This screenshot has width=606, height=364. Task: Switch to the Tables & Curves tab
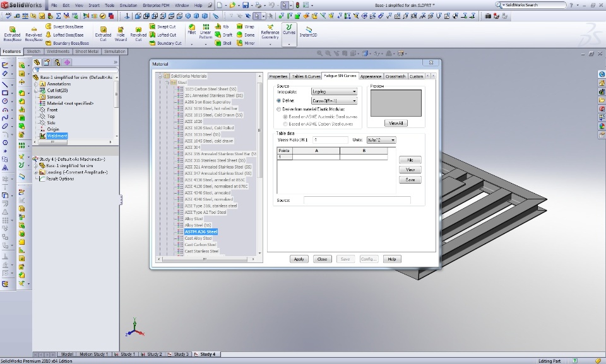pyautogui.click(x=306, y=76)
